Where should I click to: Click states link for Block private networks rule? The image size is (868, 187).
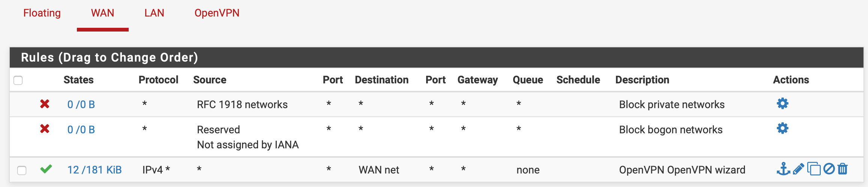coord(81,105)
